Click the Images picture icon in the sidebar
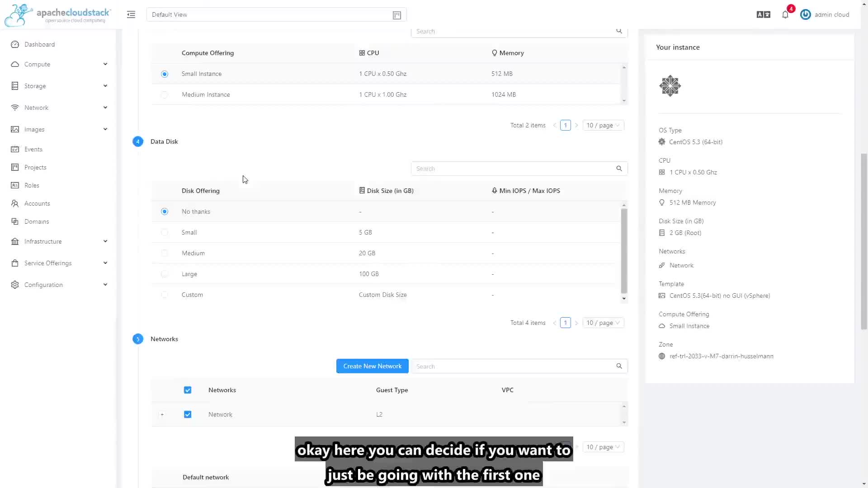 point(15,129)
